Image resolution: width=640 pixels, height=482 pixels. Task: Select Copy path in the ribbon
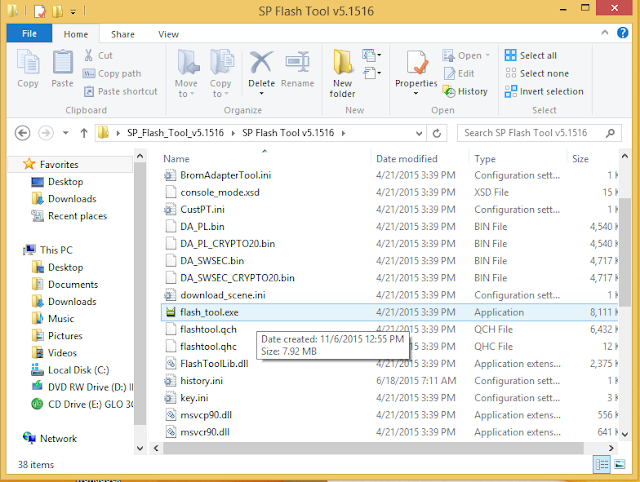(x=112, y=73)
